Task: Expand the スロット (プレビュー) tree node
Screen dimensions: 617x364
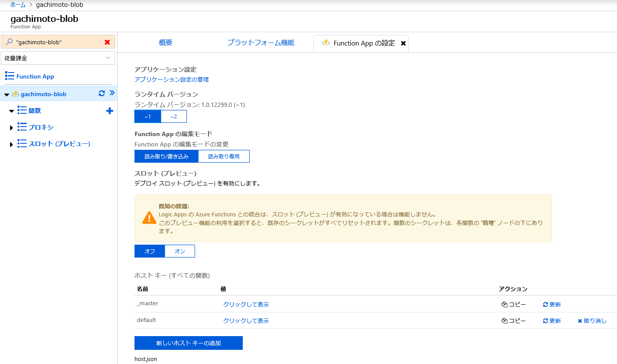Action: 11,143
